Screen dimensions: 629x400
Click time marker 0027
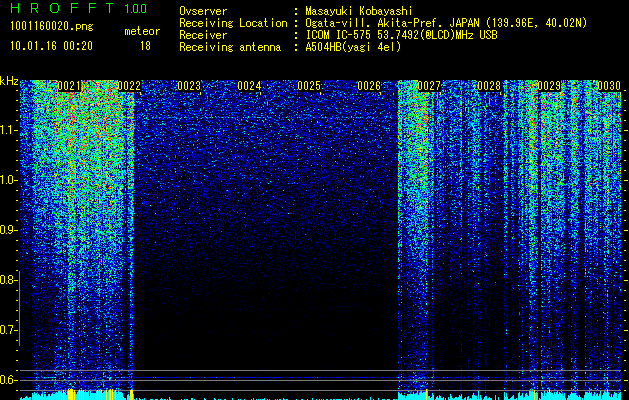coord(429,86)
